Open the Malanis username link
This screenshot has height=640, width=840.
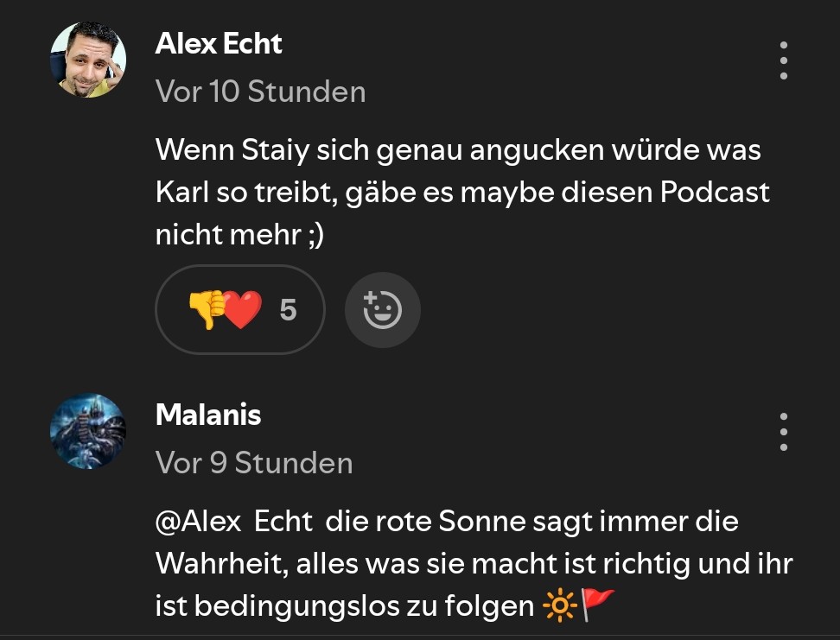pyautogui.click(x=208, y=415)
